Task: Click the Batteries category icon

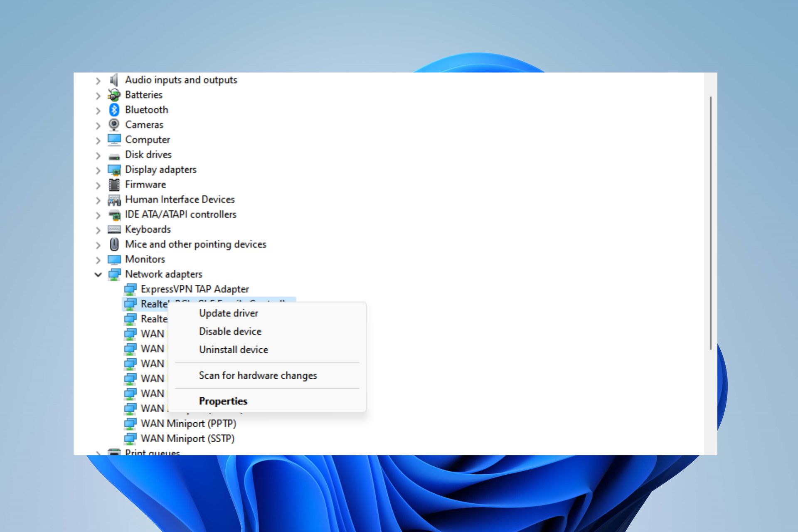Action: (x=114, y=95)
